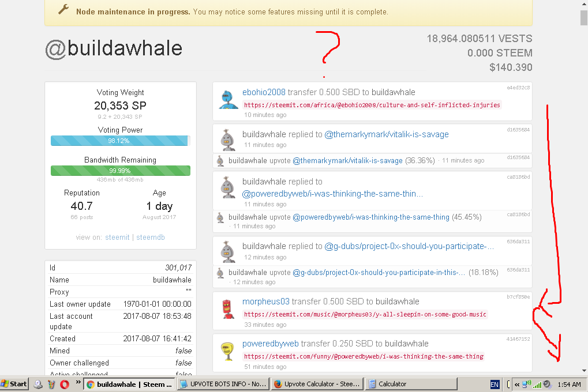Switch to UPVOTE BOTS INFO taskbar window
Screen dimensions: 588x392
[223, 384]
